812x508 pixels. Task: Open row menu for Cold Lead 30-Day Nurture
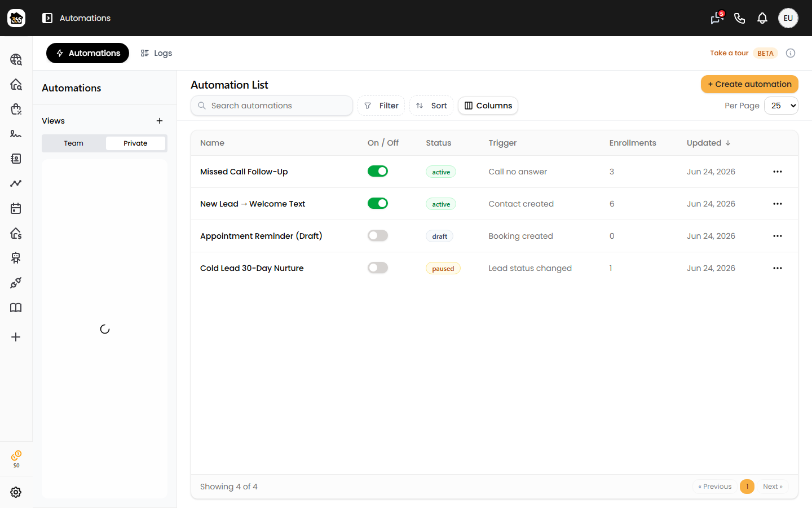pos(778,268)
